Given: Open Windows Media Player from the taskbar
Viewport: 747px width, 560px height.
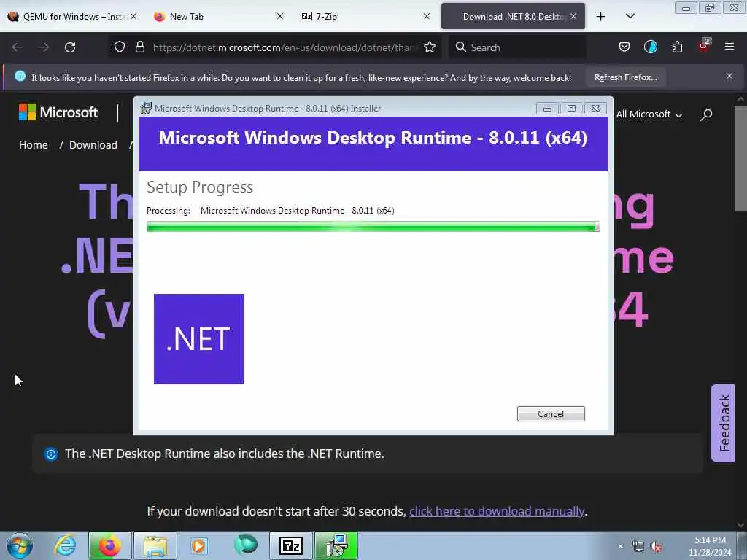Looking at the screenshot, I should [x=199, y=545].
